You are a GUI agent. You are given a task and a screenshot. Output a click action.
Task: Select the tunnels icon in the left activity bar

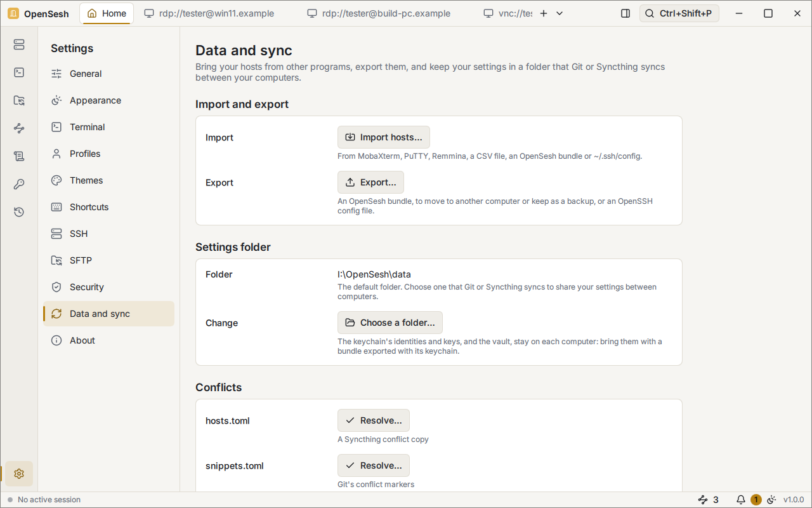19,128
